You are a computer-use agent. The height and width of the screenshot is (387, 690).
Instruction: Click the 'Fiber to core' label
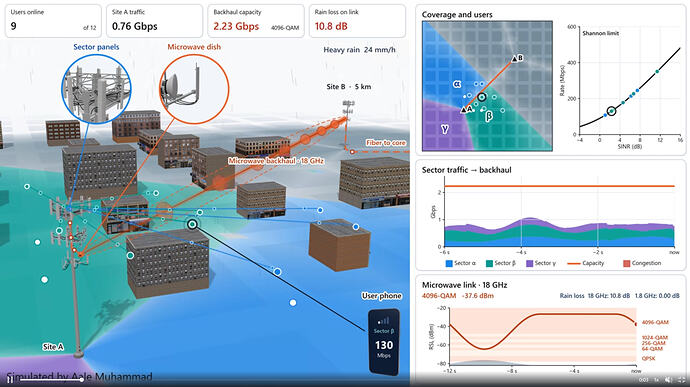[x=385, y=143]
